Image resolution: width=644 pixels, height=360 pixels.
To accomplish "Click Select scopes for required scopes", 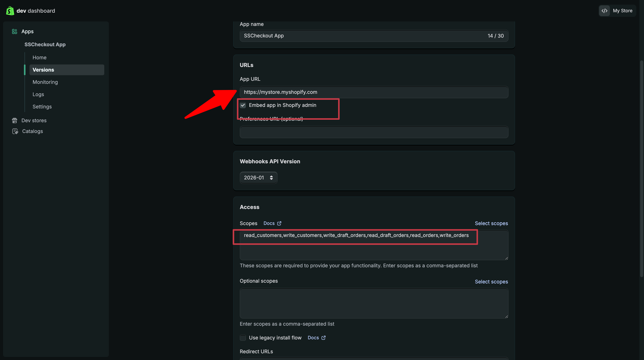I will 491,223.
